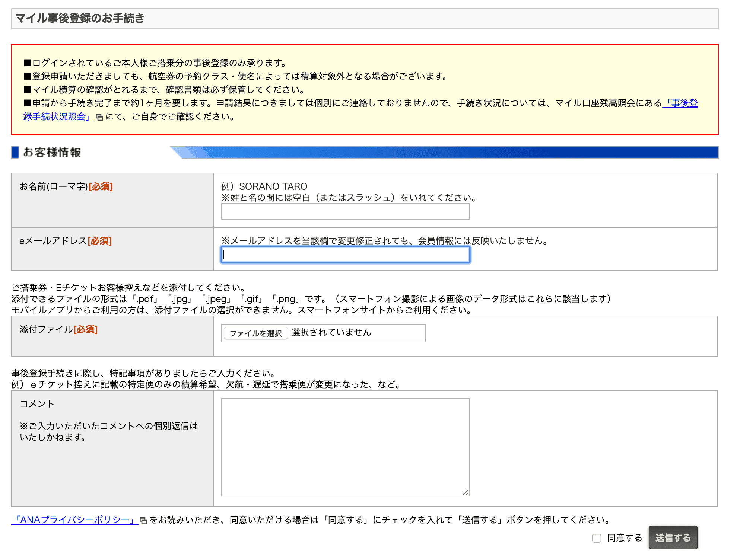Click the マイル事後登録のお手続き page heading
Viewport: 756px width, 559px height.
[80, 18]
